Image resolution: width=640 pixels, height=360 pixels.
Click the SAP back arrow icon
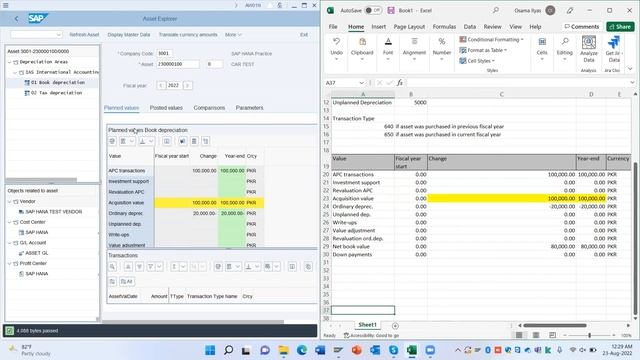pos(16,19)
